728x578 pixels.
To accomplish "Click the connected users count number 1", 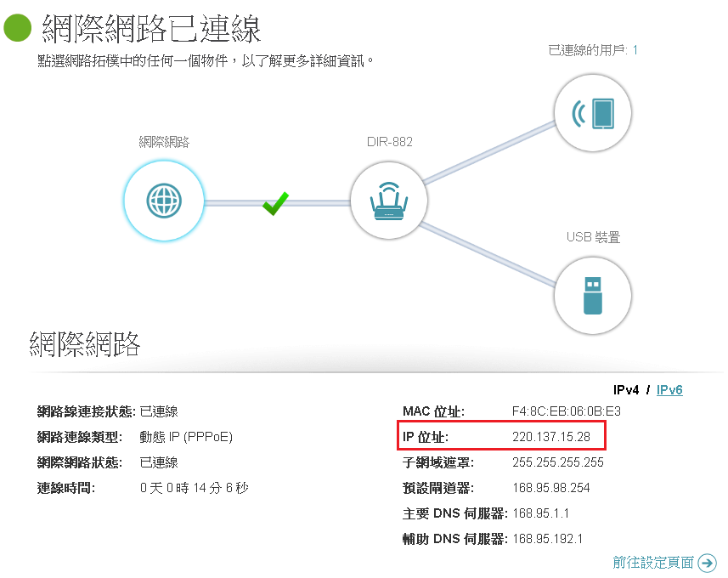I will [x=635, y=50].
